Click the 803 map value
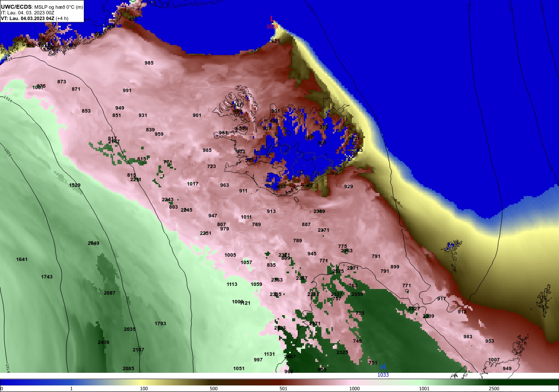This screenshot has height=392, width=559. point(173,207)
